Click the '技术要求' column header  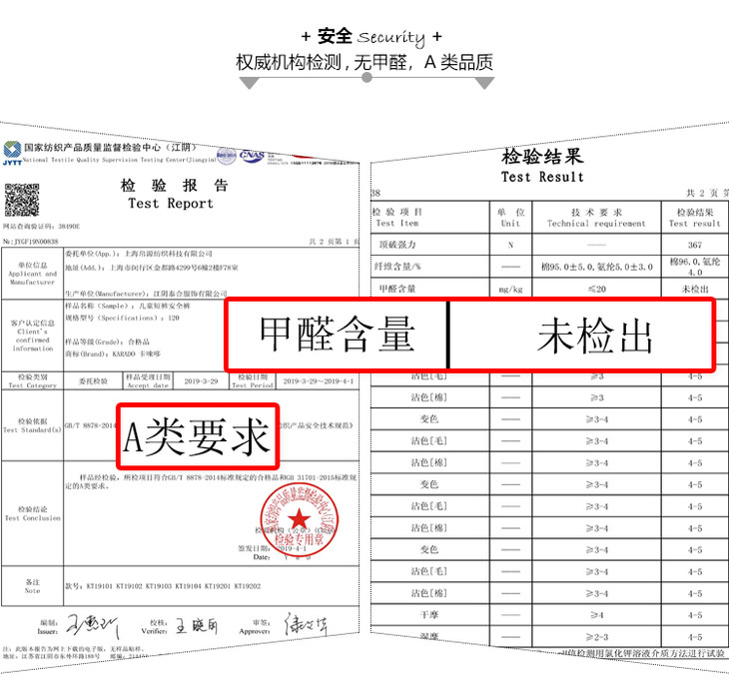tap(596, 218)
